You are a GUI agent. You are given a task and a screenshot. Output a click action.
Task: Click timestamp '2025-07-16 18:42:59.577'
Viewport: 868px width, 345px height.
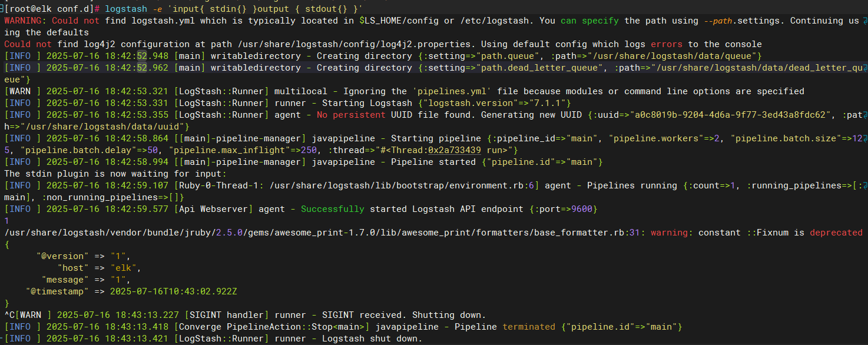(107, 209)
